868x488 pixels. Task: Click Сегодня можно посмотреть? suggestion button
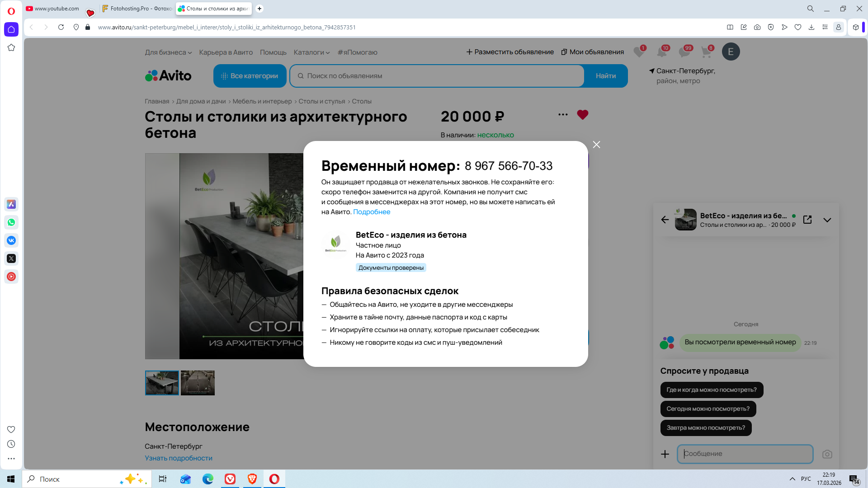pos(708,409)
